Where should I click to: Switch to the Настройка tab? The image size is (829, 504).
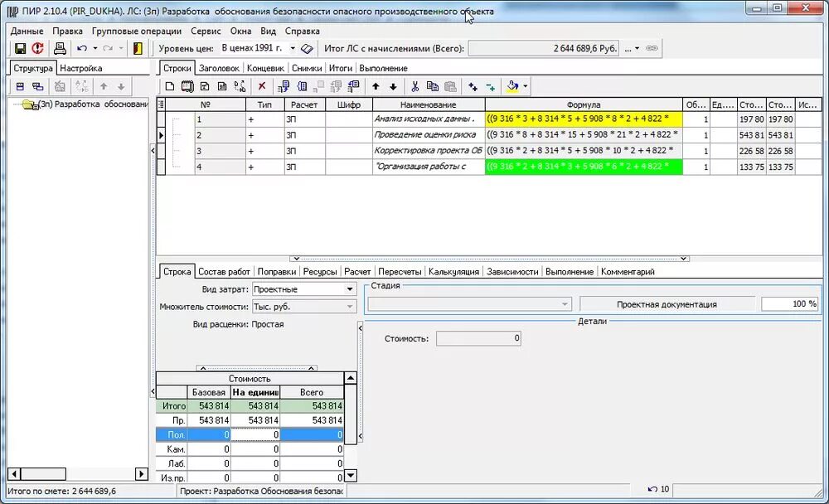[x=81, y=68]
